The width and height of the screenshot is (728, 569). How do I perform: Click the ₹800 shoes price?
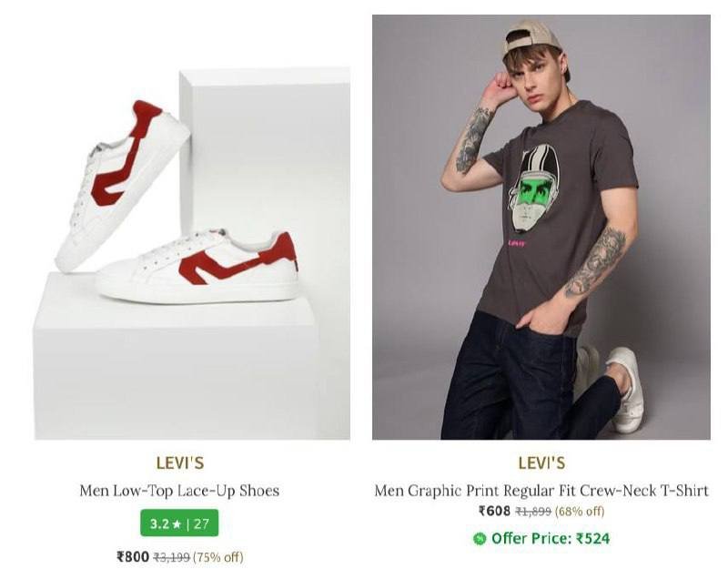coord(132,556)
